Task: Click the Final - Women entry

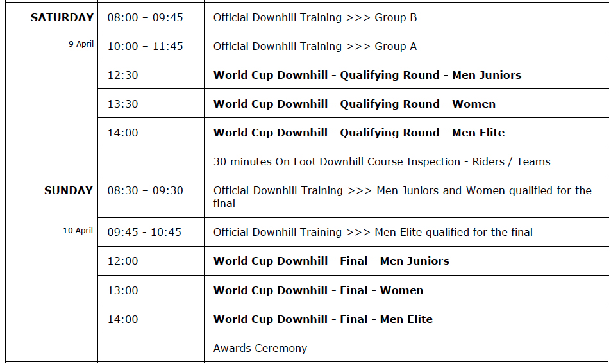Action: pos(318,291)
